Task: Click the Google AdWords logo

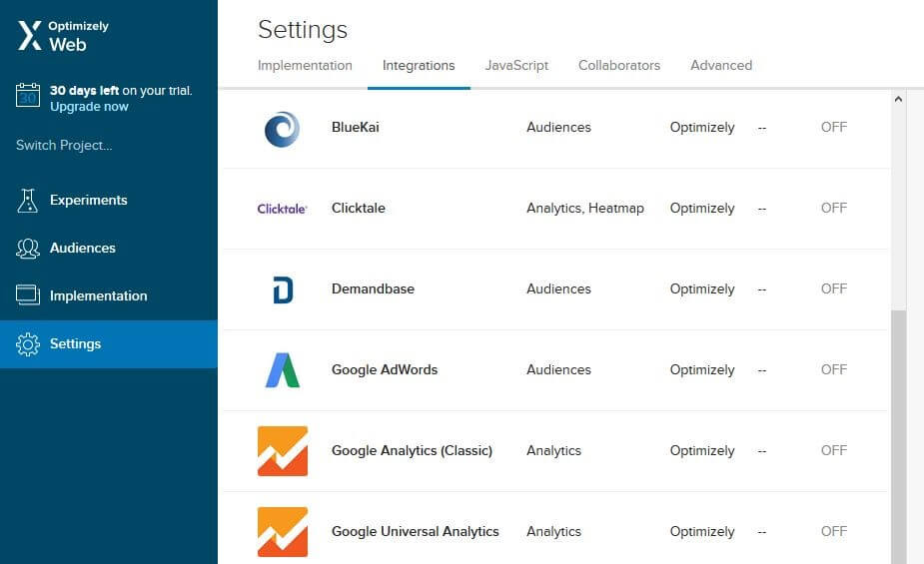Action: coord(283,370)
